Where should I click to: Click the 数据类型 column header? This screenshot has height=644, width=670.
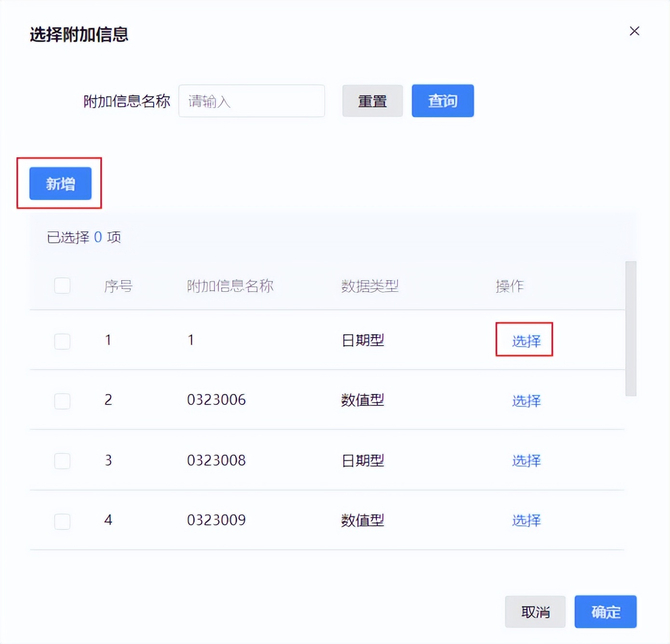coord(370,285)
